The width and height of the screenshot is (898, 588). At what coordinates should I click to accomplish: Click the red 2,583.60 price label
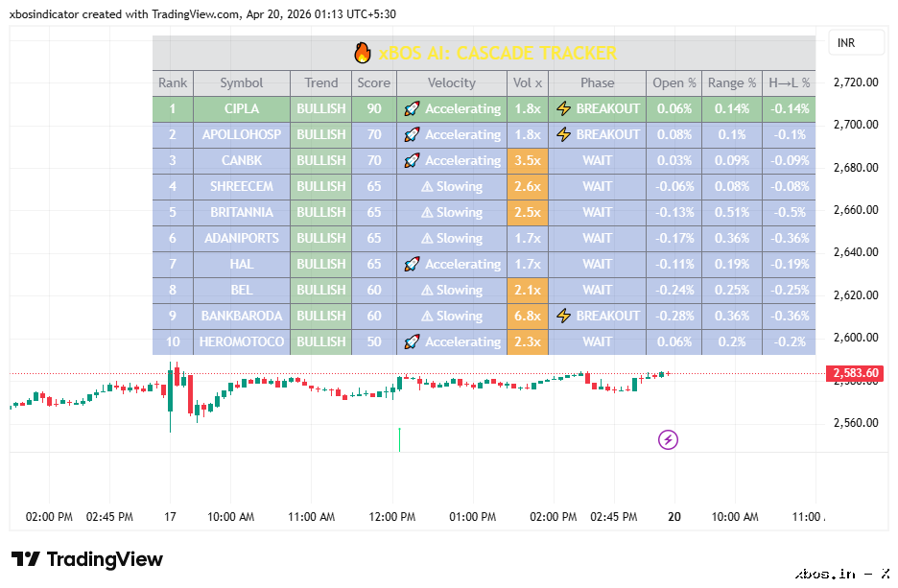click(855, 373)
